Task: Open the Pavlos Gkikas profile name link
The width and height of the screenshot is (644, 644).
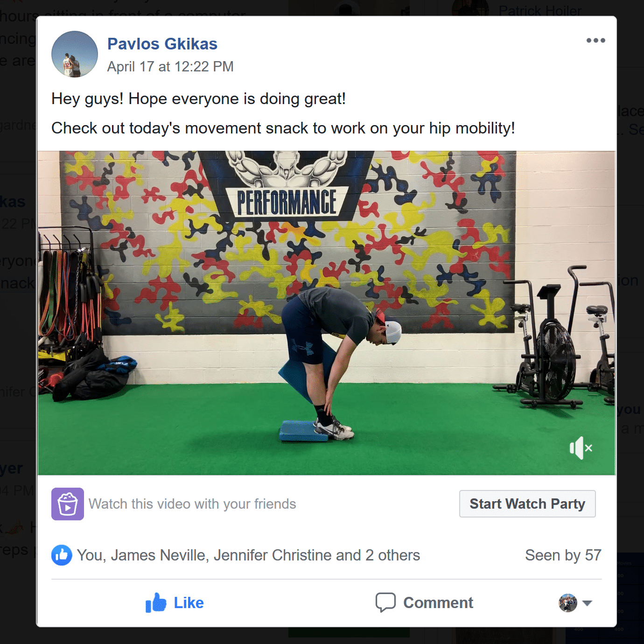Action: pyautogui.click(x=162, y=44)
